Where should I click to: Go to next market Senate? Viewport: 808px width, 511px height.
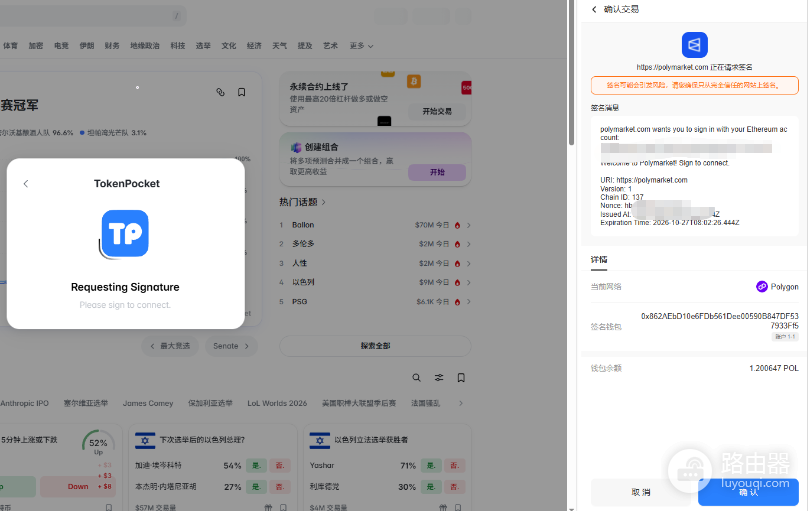coord(231,346)
